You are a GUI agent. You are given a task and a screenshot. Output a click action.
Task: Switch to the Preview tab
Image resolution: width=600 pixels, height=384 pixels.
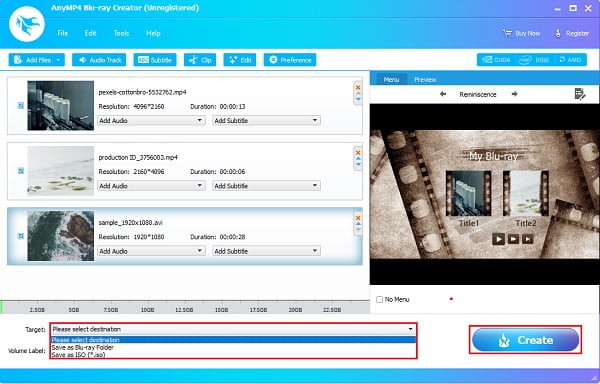[425, 80]
